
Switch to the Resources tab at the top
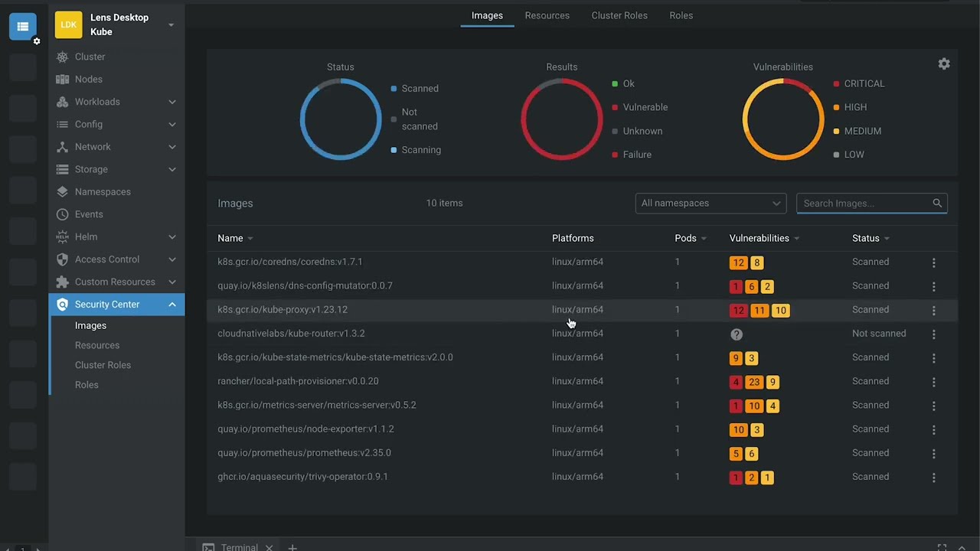pyautogui.click(x=547, y=15)
